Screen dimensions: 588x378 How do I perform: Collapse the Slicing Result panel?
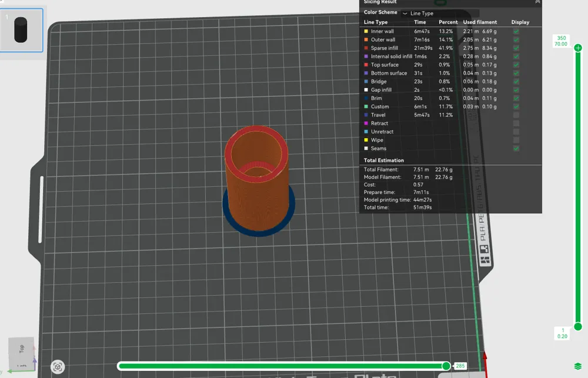click(537, 2)
